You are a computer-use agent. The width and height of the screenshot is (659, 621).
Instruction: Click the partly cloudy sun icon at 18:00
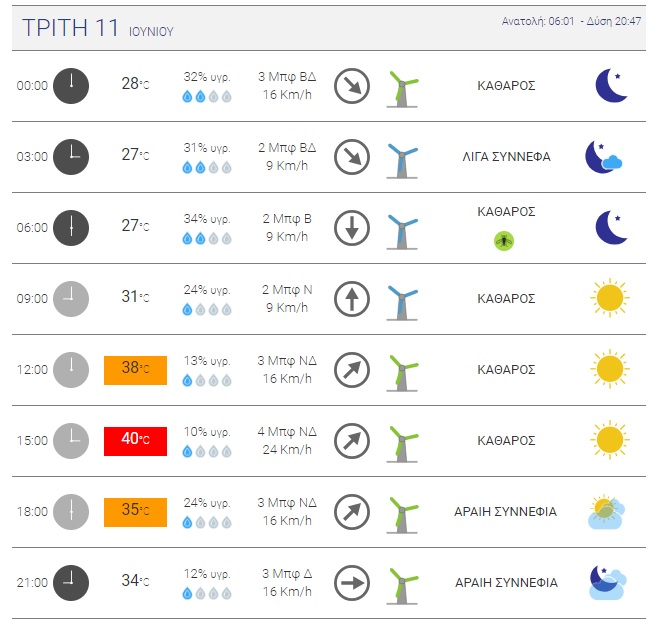point(606,511)
